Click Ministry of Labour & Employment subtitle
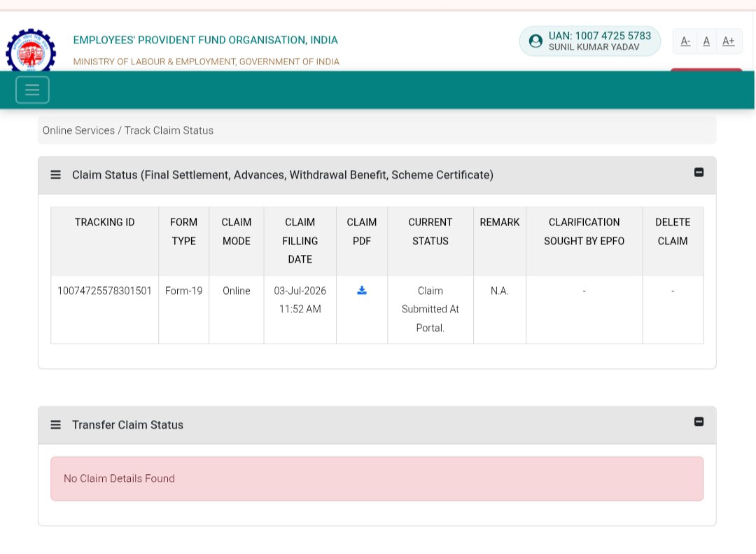Image resolution: width=756 pixels, height=554 pixels. tap(206, 62)
